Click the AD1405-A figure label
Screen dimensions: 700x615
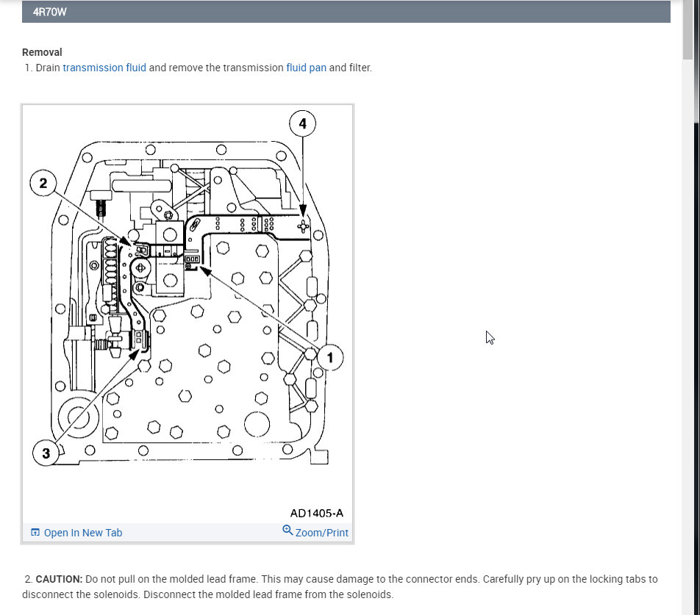[316, 514]
